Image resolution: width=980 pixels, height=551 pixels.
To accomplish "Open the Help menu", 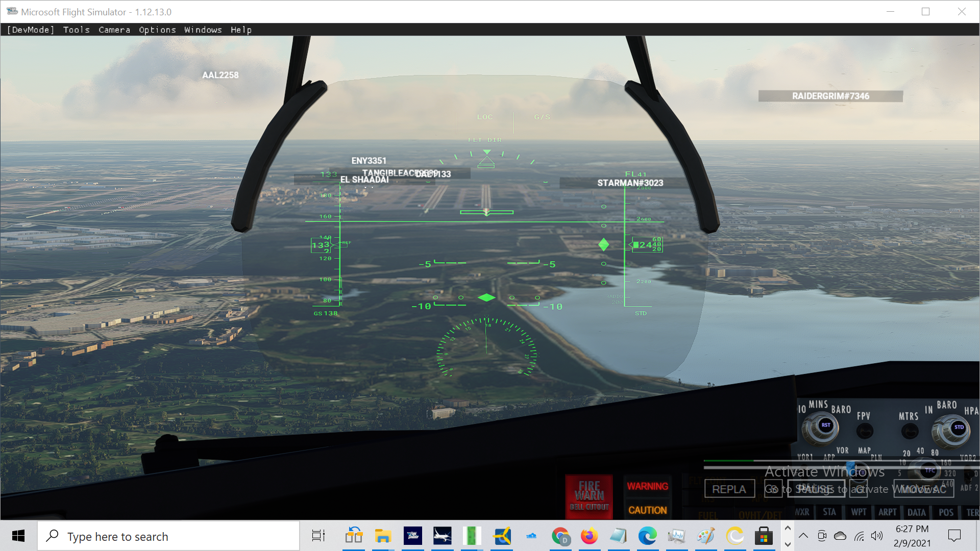I will (241, 30).
